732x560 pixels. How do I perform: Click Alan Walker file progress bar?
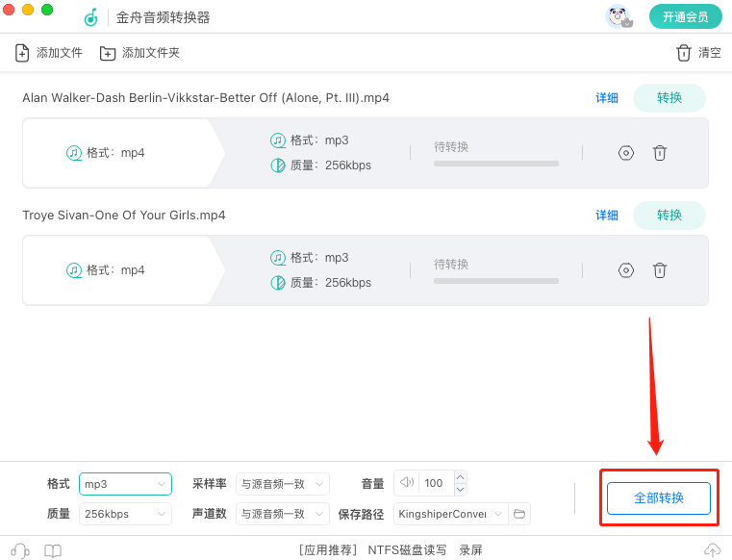click(496, 164)
